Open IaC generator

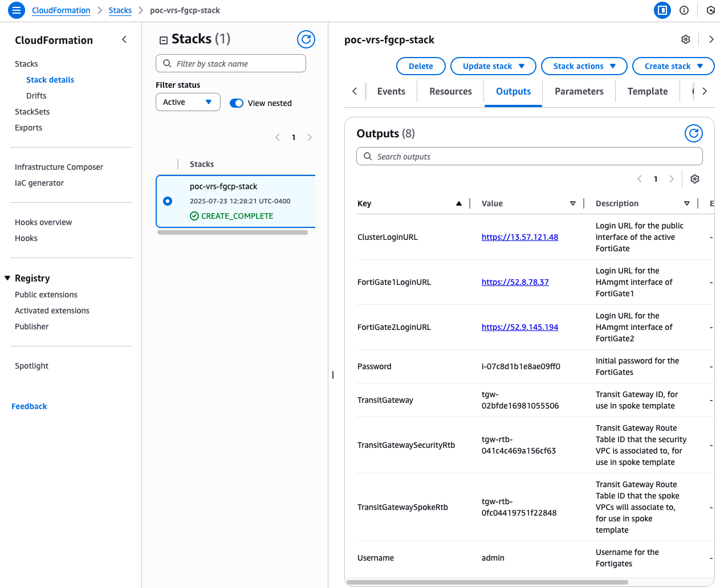click(x=39, y=183)
